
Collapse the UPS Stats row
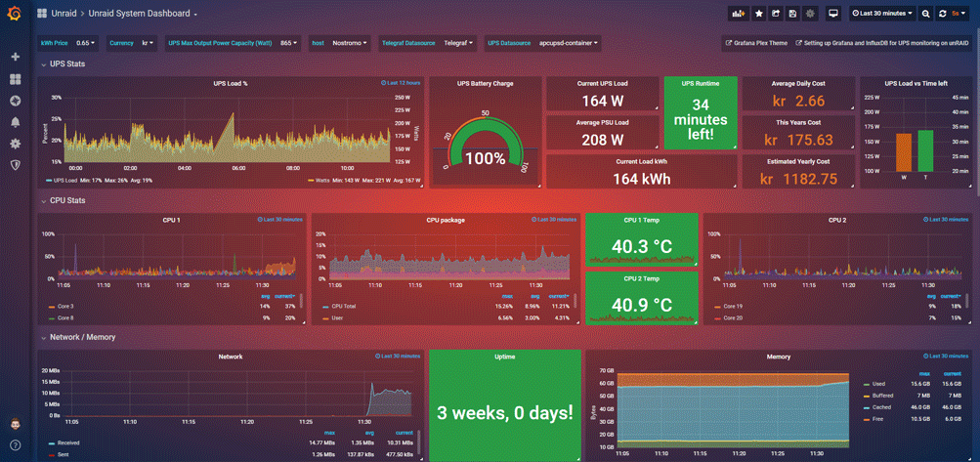(44, 64)
